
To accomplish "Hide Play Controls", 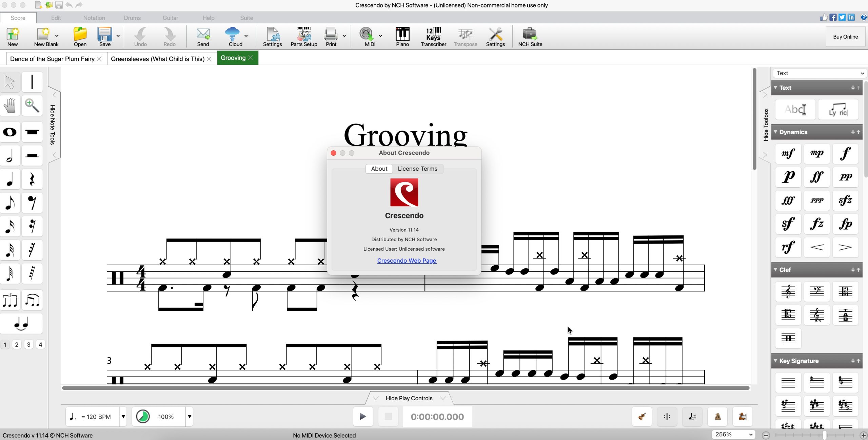I will [x=409, y=398].
